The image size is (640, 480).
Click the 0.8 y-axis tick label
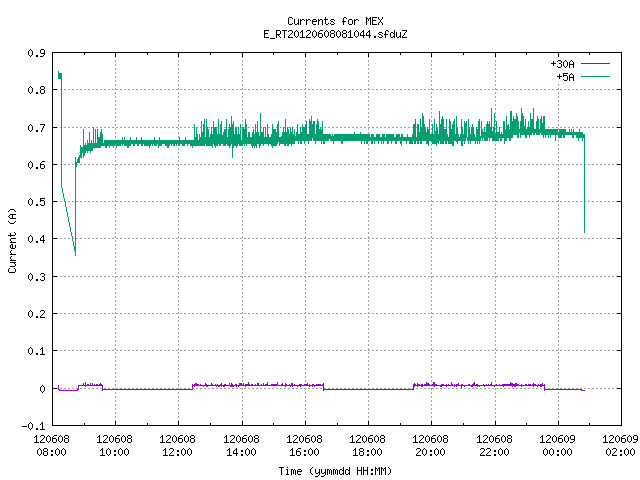click(x=37, y=90)
